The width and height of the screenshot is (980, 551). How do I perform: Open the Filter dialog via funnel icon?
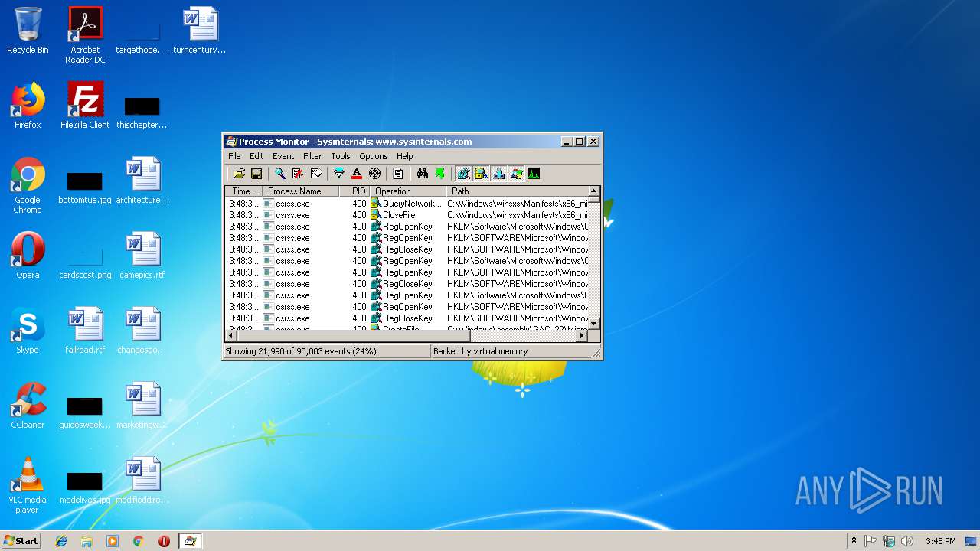tap(339, 174)
